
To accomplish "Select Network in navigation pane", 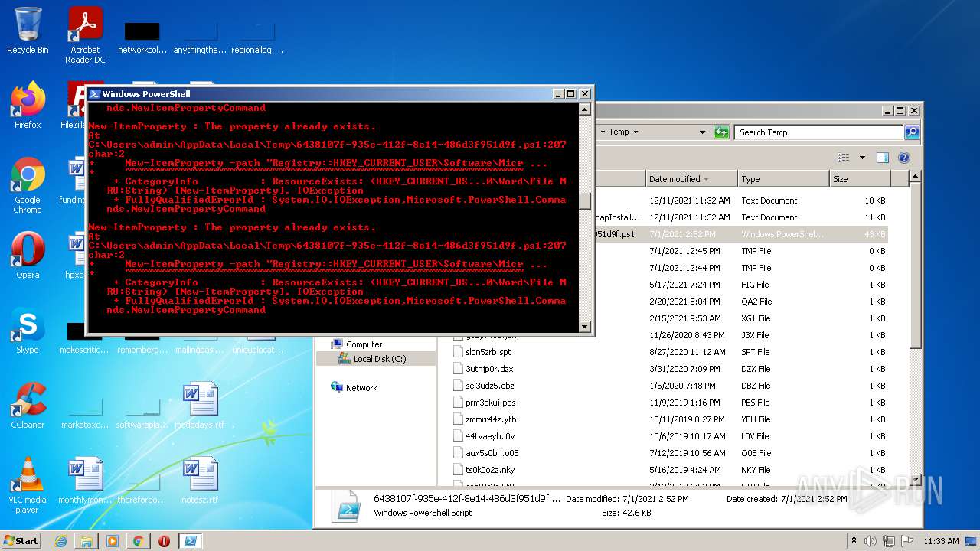I will pyautogui.click(x=361, y=388).
